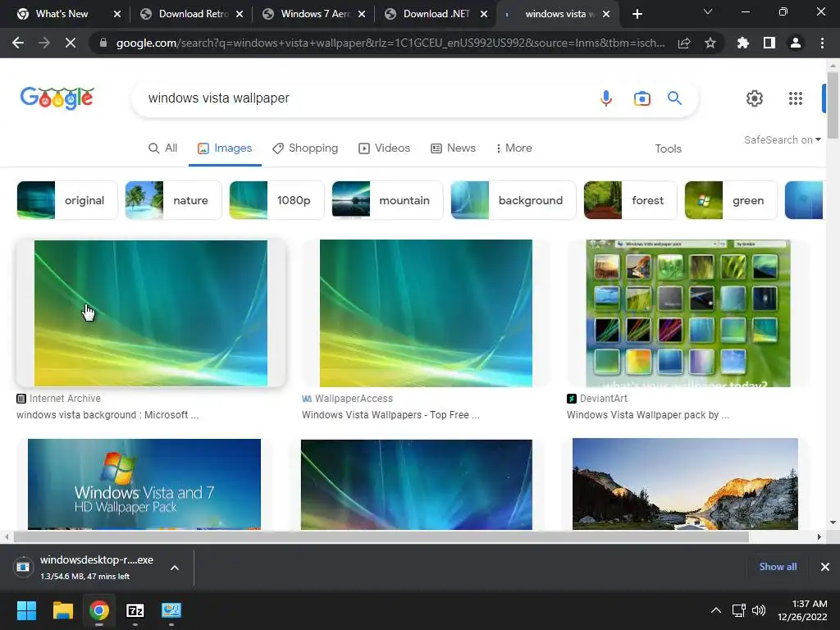Open the Internet Archive wallpaper thumbnail
This screenshot has width=840, height=630.
click(x=151, y=313)
